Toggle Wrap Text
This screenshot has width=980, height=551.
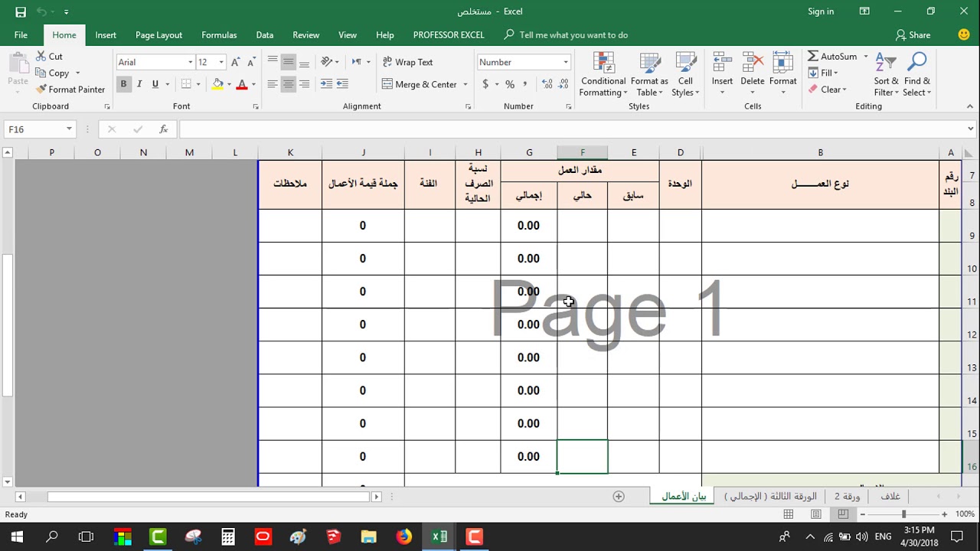point(408,62)
